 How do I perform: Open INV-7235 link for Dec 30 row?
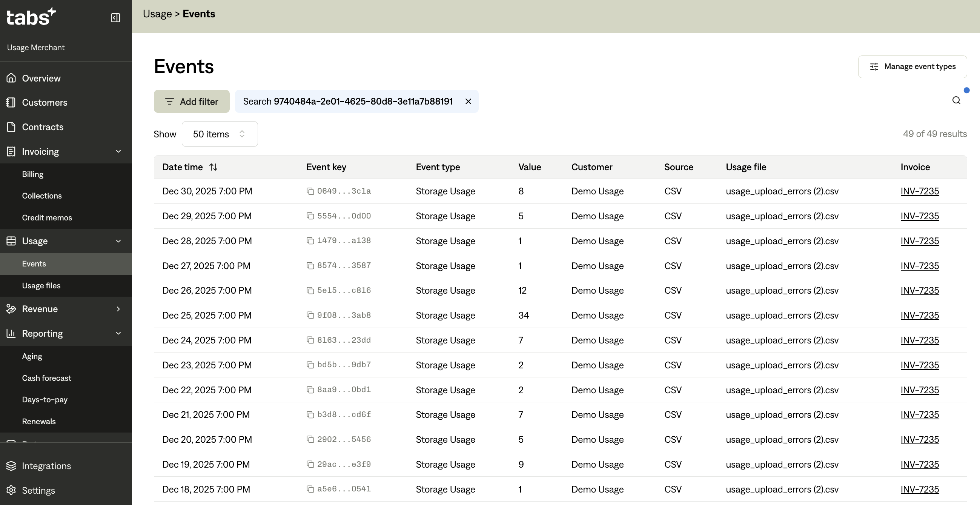point(920,191)
